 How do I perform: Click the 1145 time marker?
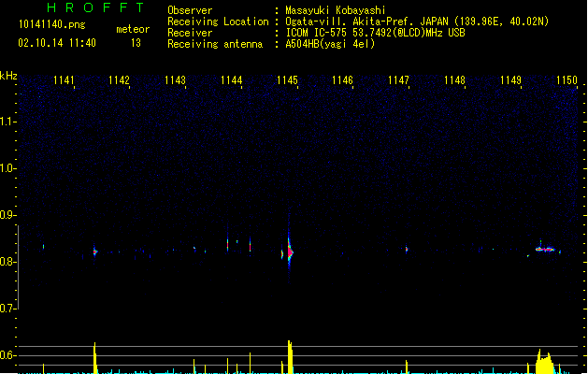click(x=287, y=80)
